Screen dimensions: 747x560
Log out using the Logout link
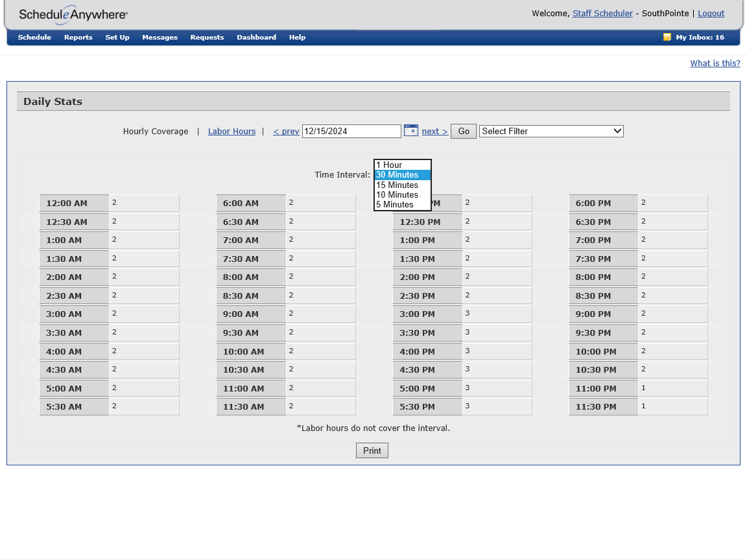711,14
